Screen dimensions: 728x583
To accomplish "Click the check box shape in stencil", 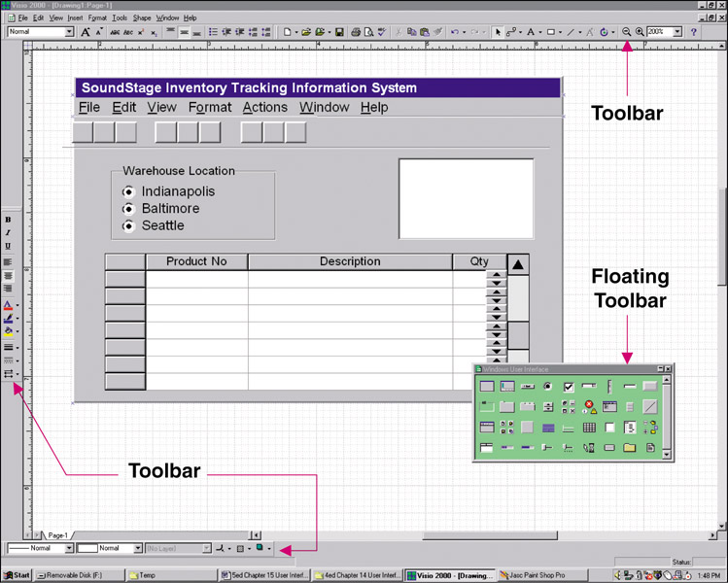I will click(x=569, y=387).
